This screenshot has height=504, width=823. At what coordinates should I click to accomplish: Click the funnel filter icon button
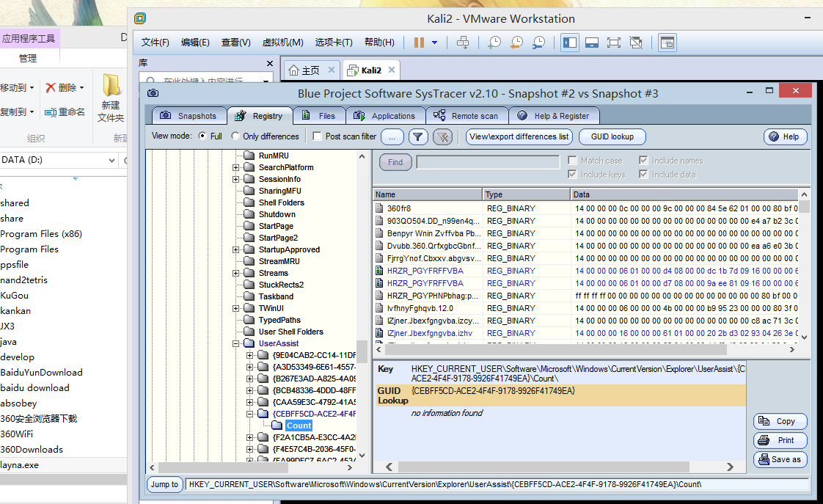tap(418, 137)
